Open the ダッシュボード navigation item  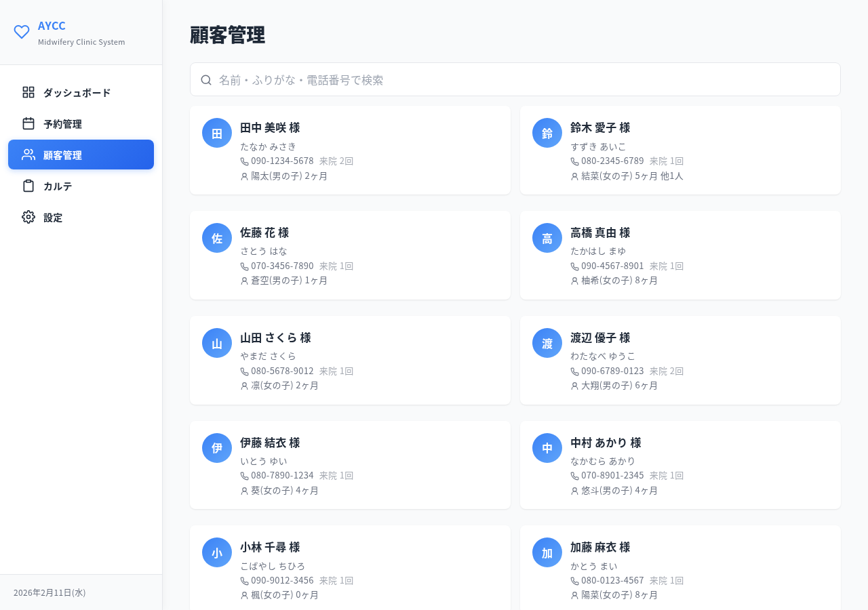point(76,91)
